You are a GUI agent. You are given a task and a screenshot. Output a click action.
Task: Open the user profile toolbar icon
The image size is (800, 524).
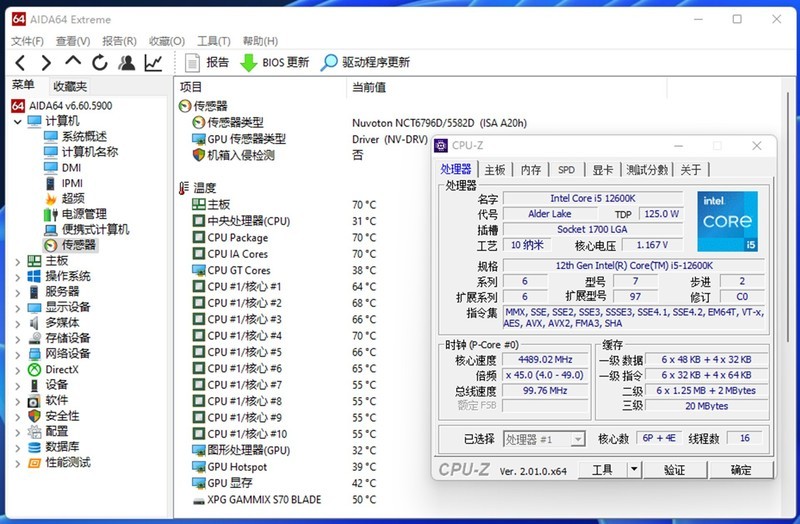click(126, 63)
